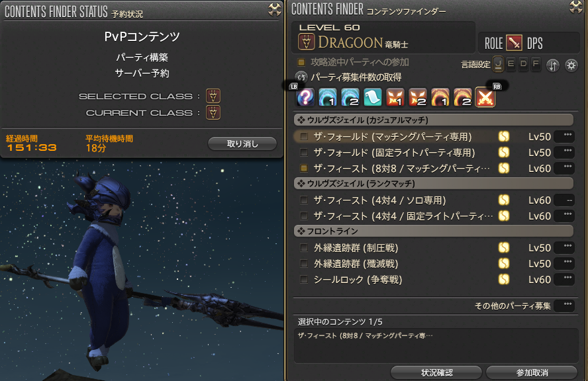Toggle the J language setting button

(x=498, y=64)
